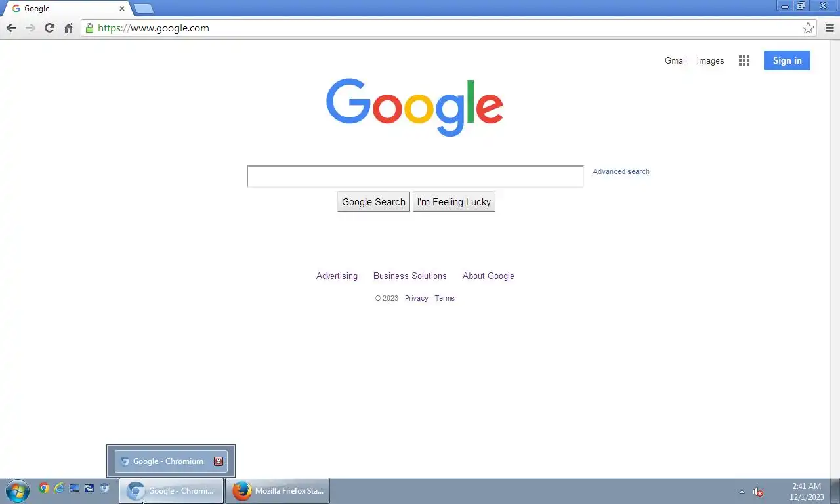Click the address bar URL
Image resolution: width=840 pixels, height=504 pixels.
154,28
